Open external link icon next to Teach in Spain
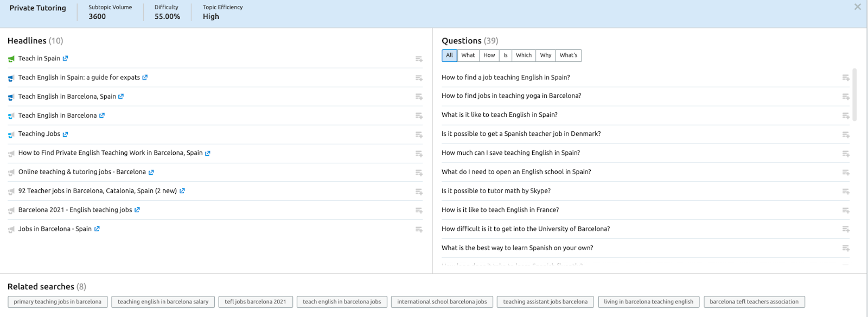 pos(65,59)
